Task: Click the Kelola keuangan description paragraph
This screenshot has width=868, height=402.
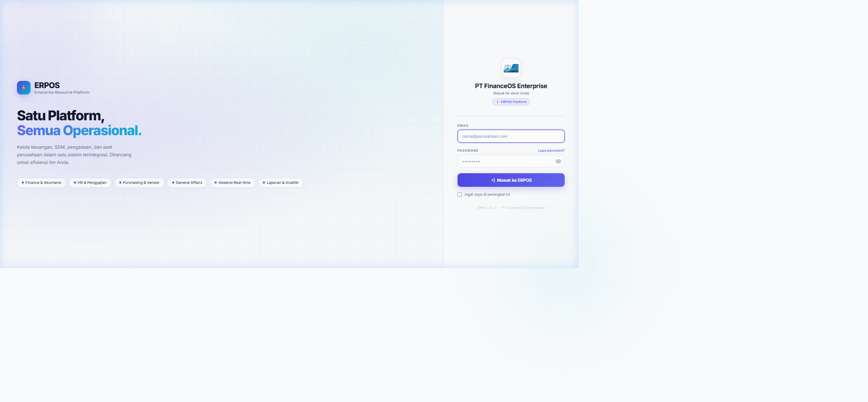Action: tap(74, 155)
